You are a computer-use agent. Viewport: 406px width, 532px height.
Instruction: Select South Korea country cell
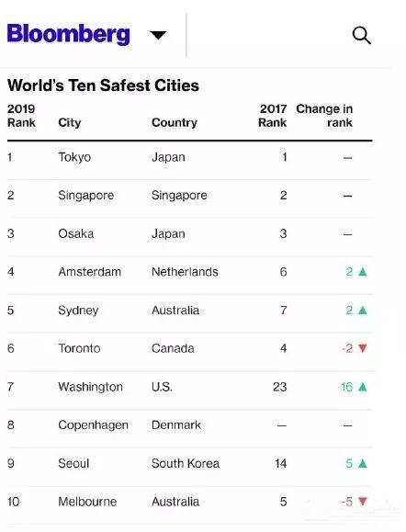[x=186, y=463]
